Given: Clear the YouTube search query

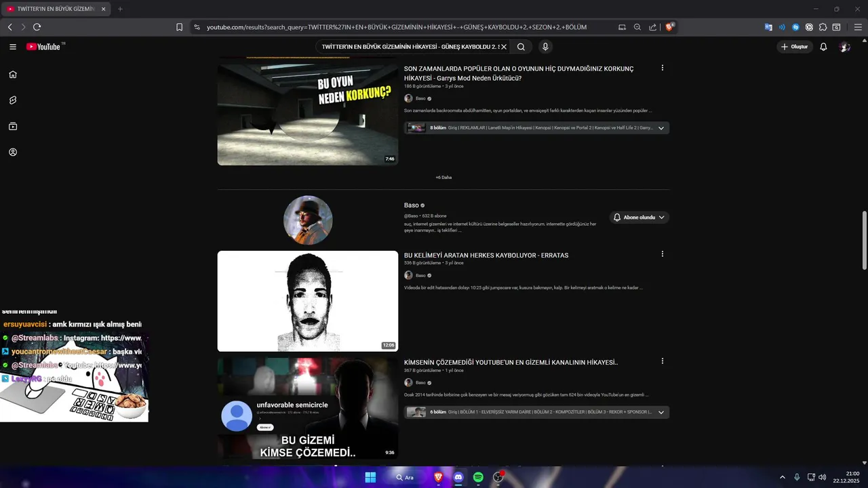Looking at the screenshot, I should click(x=504, y=47).
